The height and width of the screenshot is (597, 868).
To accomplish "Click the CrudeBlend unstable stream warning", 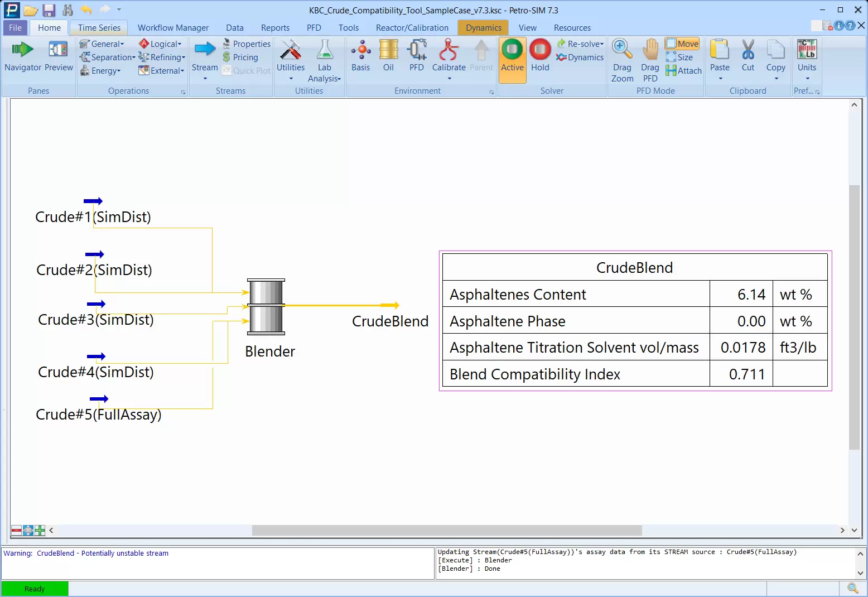I will pyautogui.click(x=86, y=553).
